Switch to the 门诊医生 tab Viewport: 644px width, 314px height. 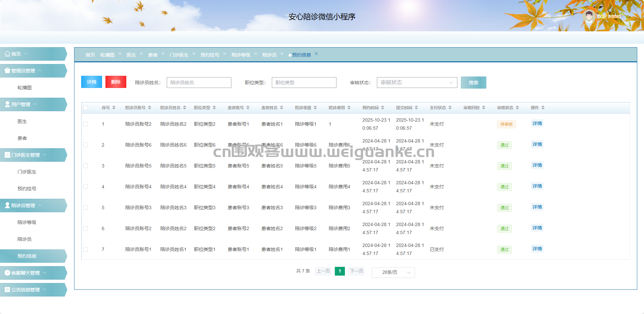179,55
